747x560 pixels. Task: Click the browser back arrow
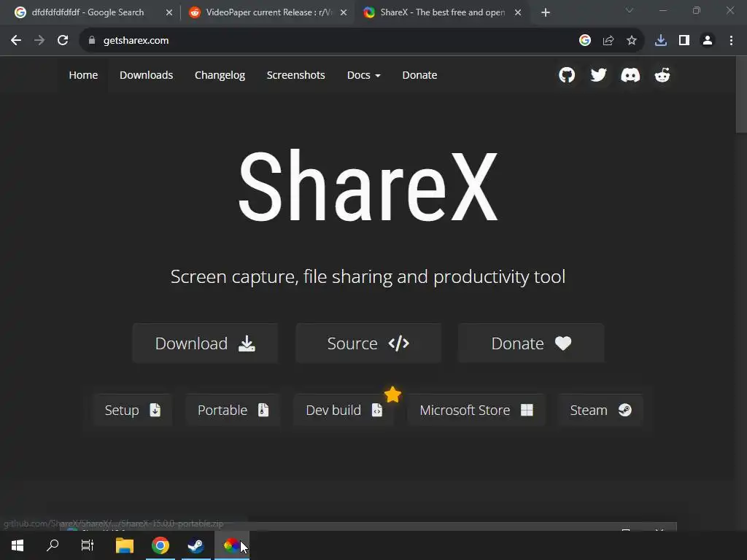[16, 41]
